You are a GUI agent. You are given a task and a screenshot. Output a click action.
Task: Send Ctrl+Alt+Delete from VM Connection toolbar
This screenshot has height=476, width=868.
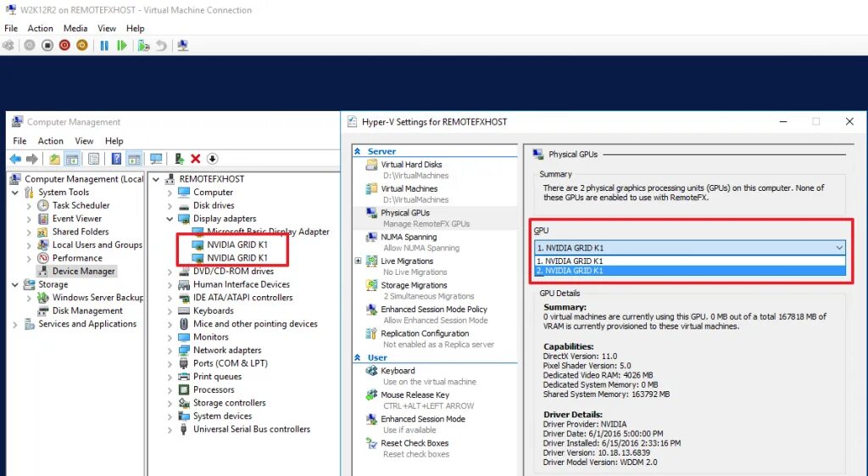coord(8,46)
